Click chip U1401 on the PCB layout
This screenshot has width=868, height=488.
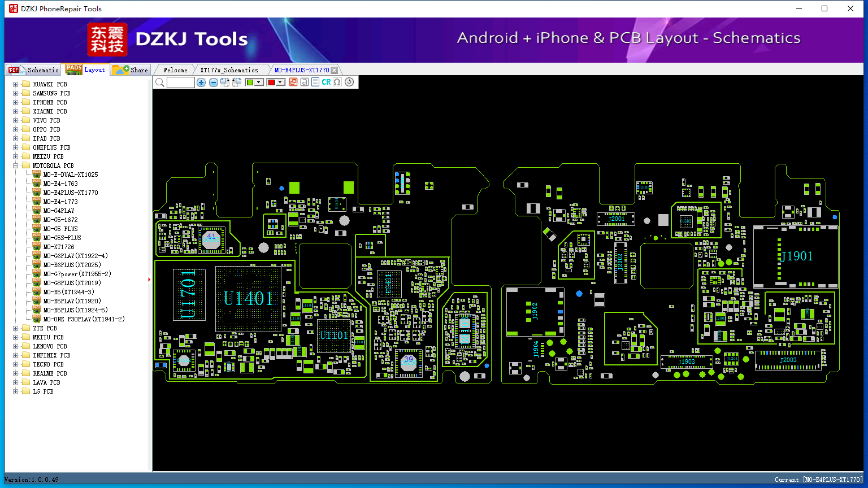coord(248,299)
